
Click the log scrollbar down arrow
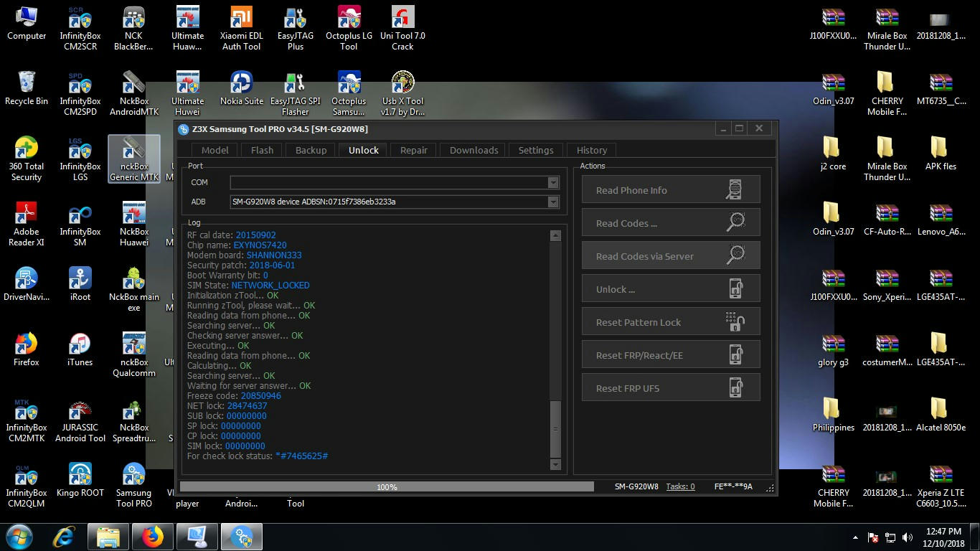[555, 464]
